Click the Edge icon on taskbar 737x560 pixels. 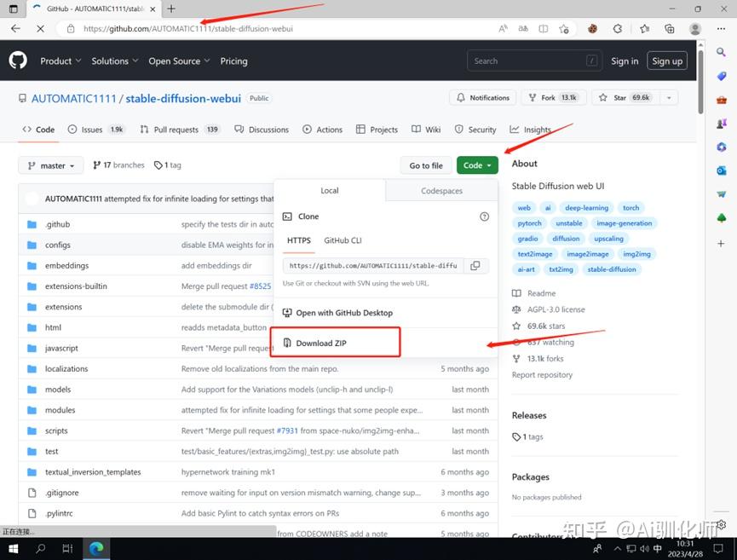(x=96, y=548)
